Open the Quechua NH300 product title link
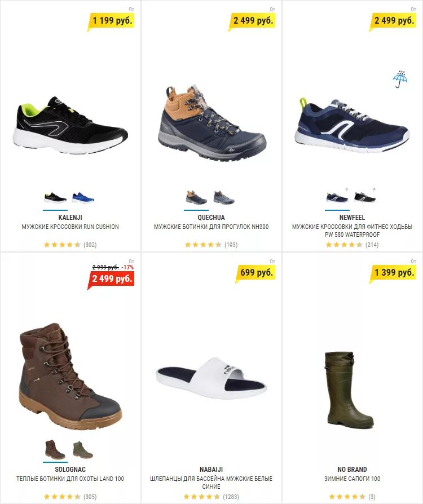 [x=211, y=227]
